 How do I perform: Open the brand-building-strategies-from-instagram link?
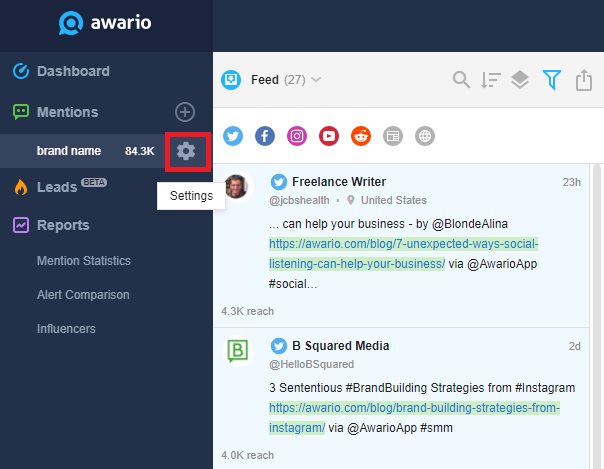[414, 418]
